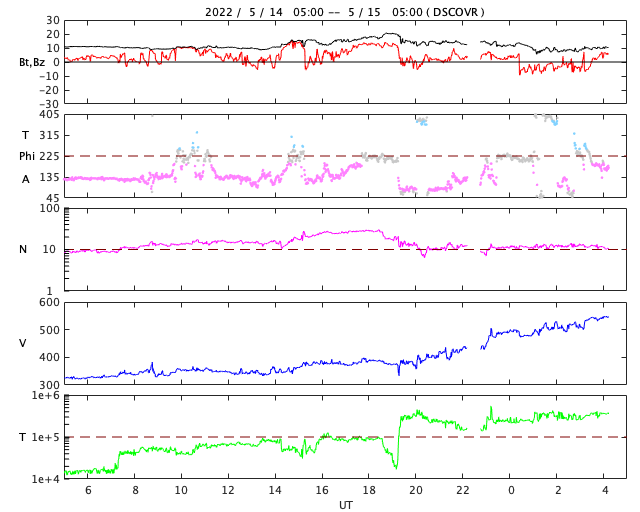Select the Phi label on the angle panel

(x=27, y=156)
